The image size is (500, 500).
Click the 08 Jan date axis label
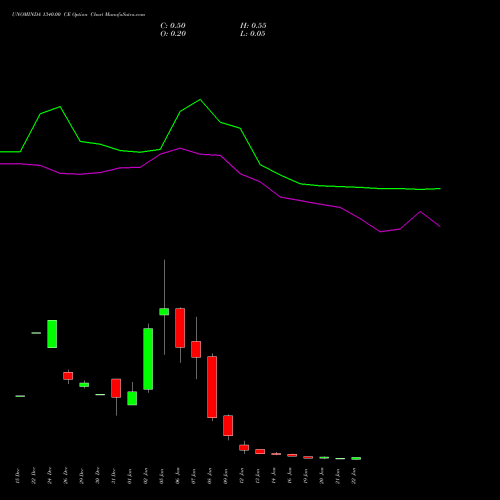tap(209, 476)
